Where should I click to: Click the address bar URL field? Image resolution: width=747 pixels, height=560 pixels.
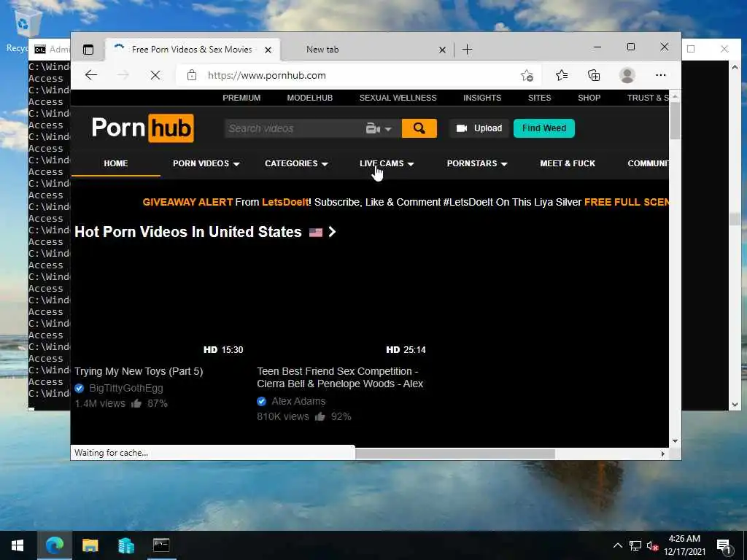click(357, 75)
